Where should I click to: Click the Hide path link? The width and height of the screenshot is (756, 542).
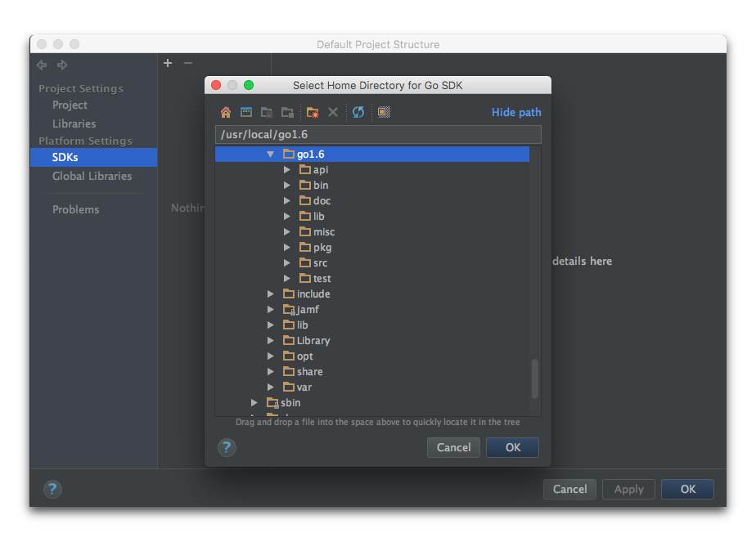click(x=516, y=112)
